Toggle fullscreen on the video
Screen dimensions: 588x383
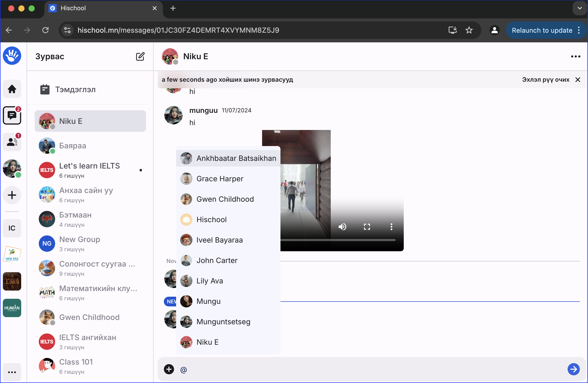(367, 227)
